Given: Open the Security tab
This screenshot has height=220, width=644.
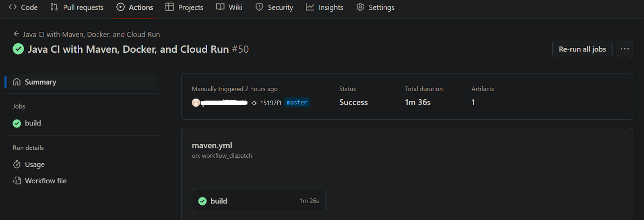Looking at the screenshot, I should 274,7.
